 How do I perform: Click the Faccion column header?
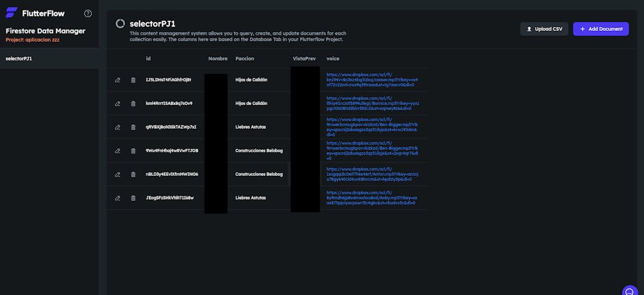(245, 59)
